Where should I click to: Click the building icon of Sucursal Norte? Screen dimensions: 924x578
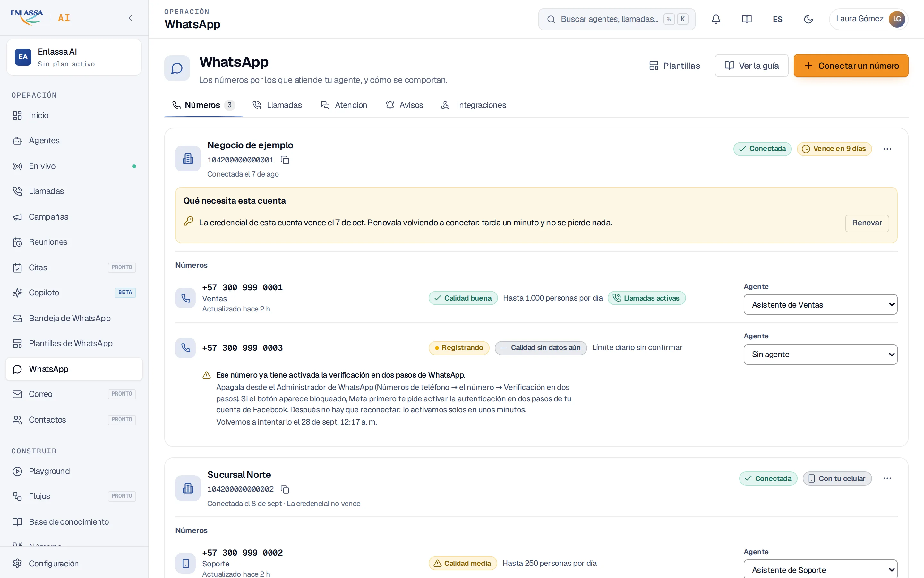click(188, 488)
